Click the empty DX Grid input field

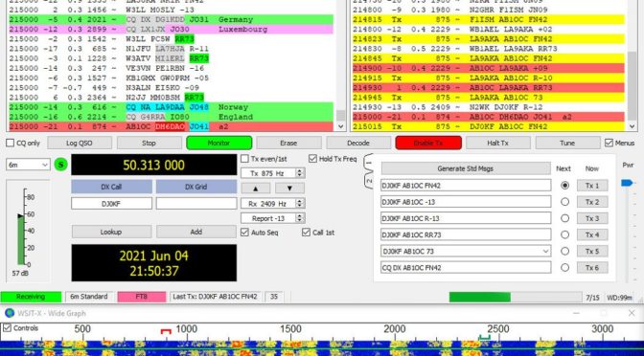pyautogui.click(x=195, y=204)
